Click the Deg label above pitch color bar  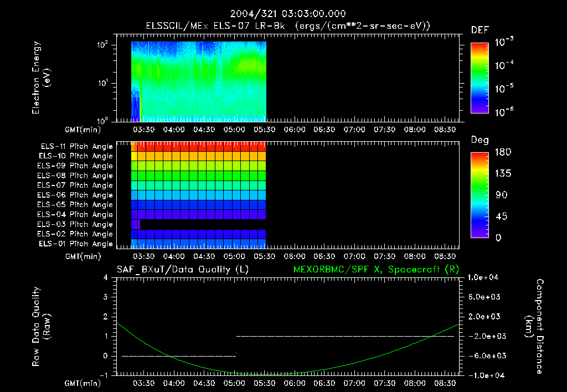click(480, 140)
